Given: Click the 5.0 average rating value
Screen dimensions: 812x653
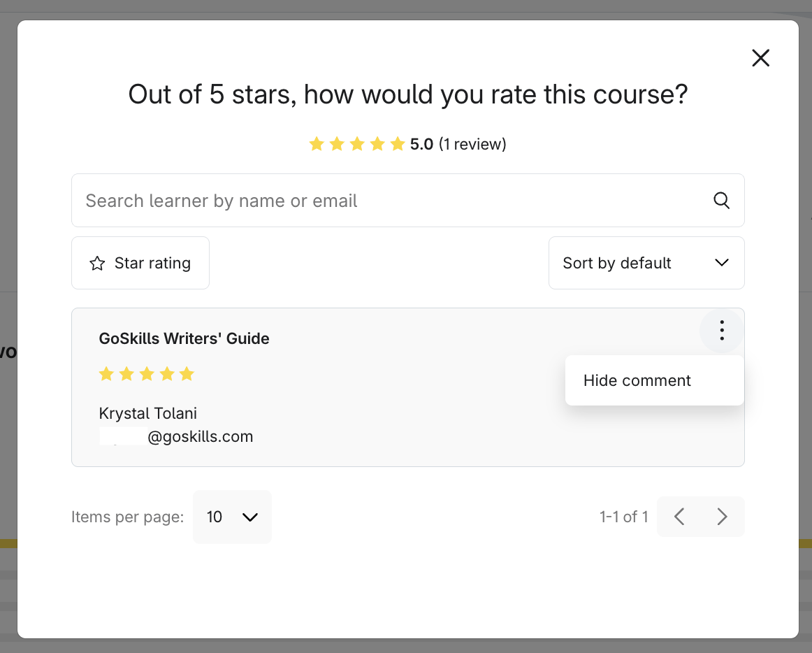Looking at the screenshot, I should pos(421,144).
